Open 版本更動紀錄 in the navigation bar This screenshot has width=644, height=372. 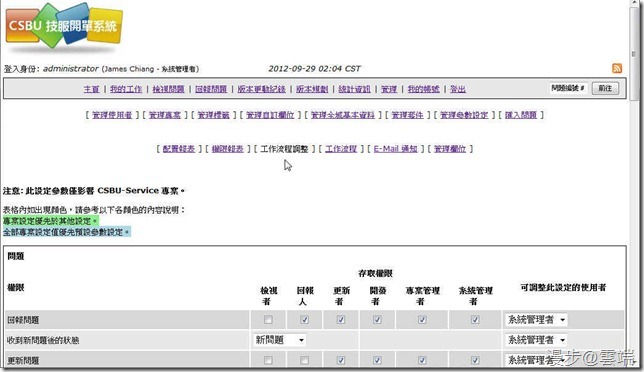tap(261, 89)
